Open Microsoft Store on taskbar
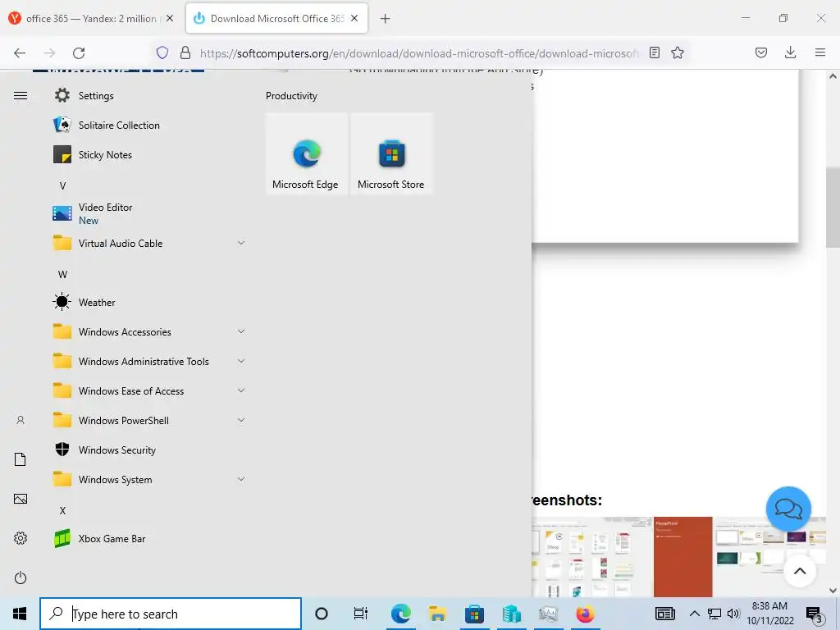Viewport: 840px width, 630px height. coord(474,614)
